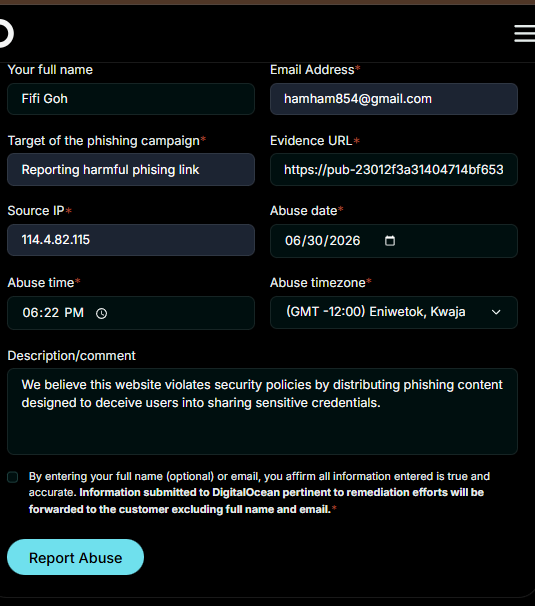The height and width of the screenshot is (606, 535).
Task: Click inside the Description/comment textarea
Action: (262, 412)
